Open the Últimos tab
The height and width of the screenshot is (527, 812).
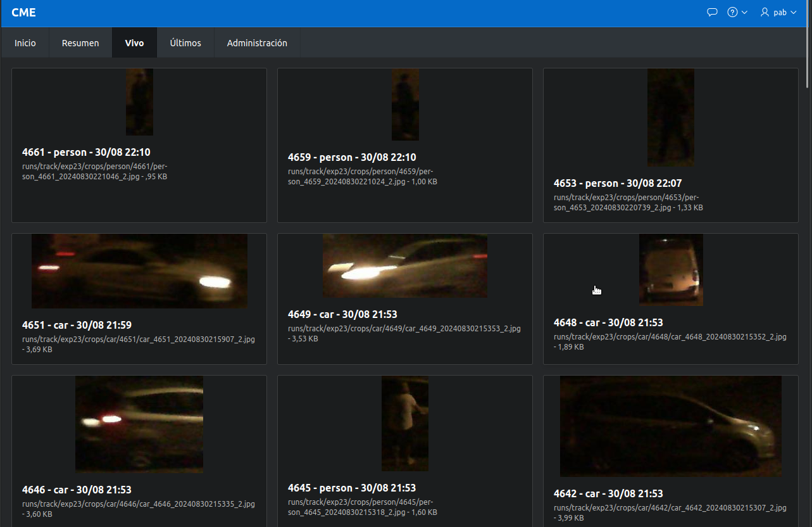point(185,43)
